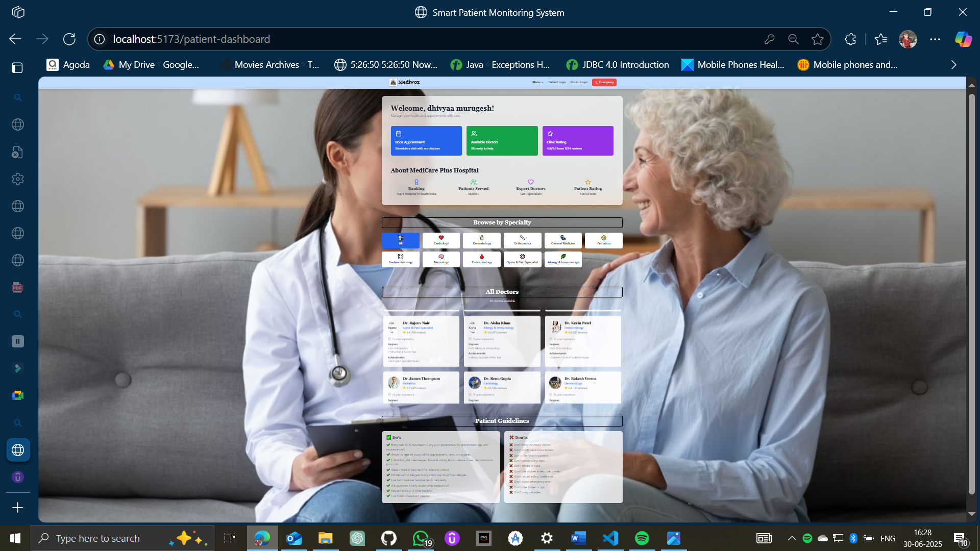Click the Available Doctors green card

coord(502,141)
